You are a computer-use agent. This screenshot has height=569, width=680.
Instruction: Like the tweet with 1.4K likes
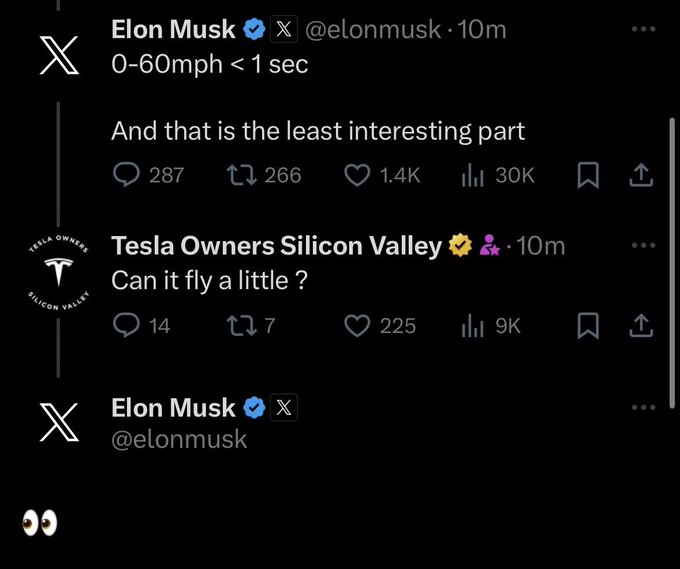coord(357,175)
